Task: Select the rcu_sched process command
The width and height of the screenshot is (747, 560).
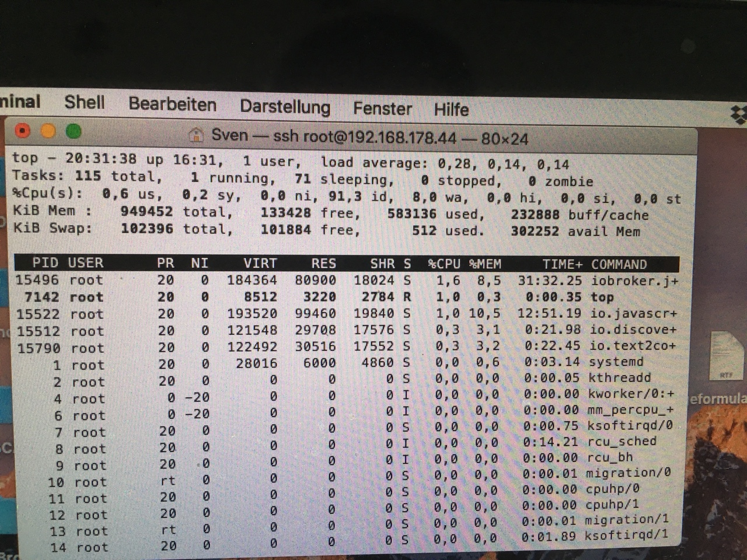Action: click(622, 442)
